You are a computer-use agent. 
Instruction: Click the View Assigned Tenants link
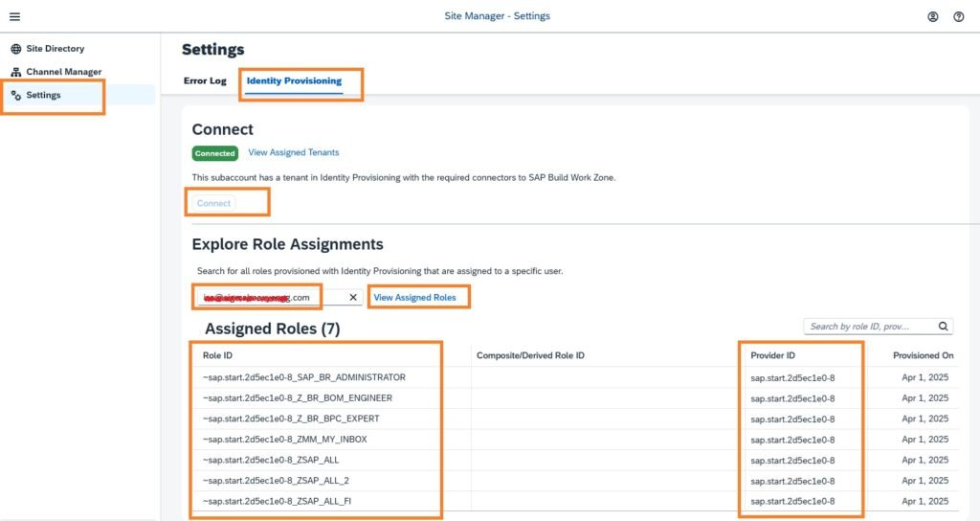tap(293, 152)
